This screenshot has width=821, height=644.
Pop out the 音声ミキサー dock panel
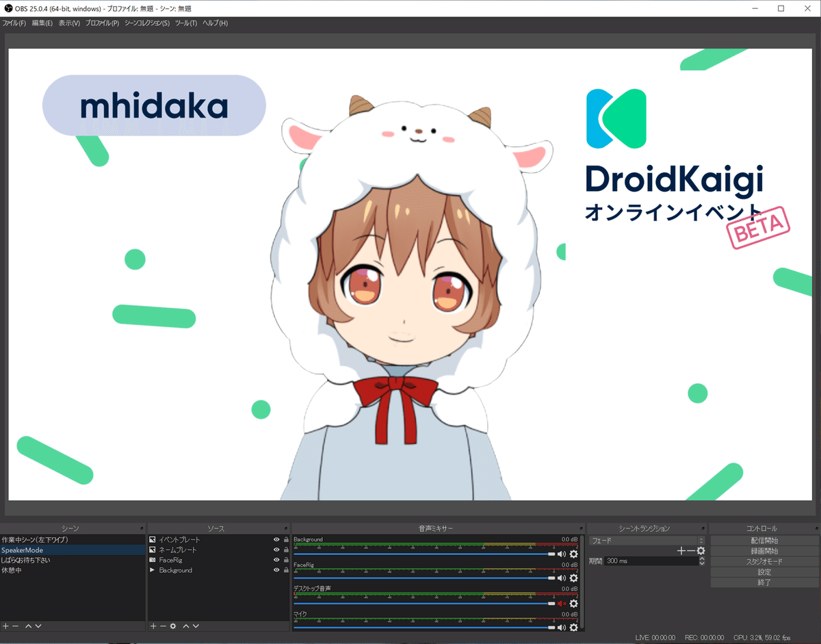coord(582,528)
